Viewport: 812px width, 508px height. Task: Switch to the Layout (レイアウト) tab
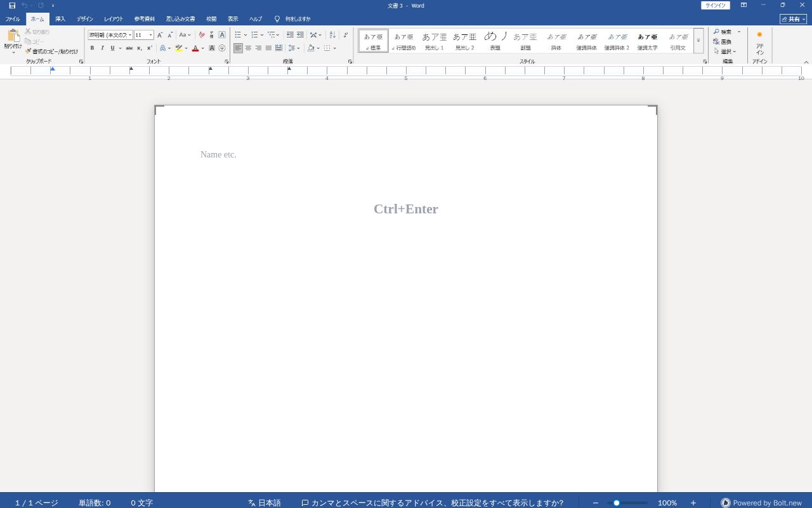[114, 19]
